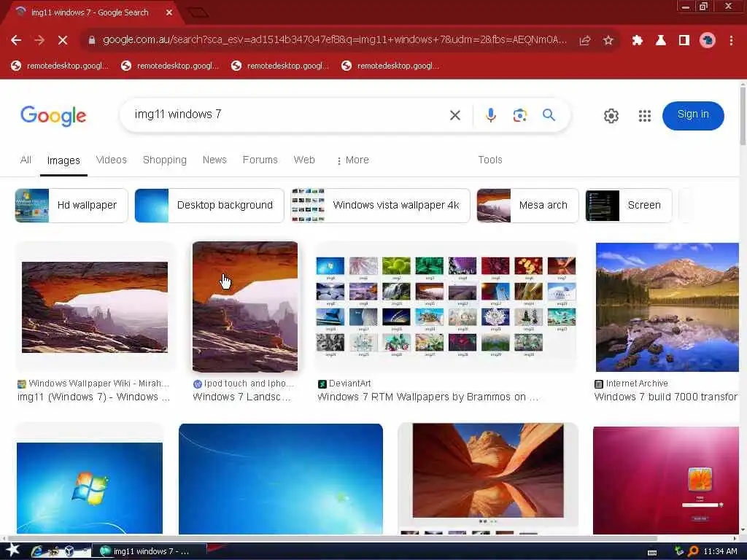Open Google quick settings gear
This screenshot has height=560, width=747.
click(x=611, y=116)
